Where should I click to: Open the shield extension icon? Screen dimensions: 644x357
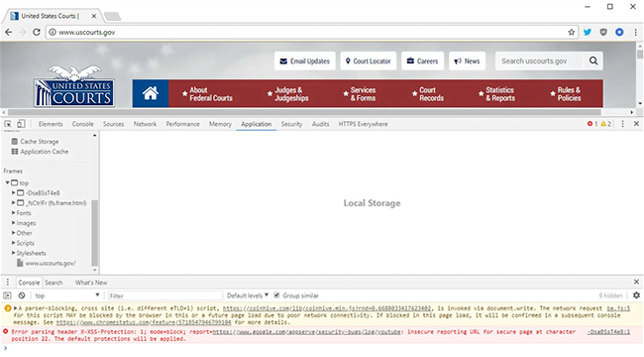point(603,32)
